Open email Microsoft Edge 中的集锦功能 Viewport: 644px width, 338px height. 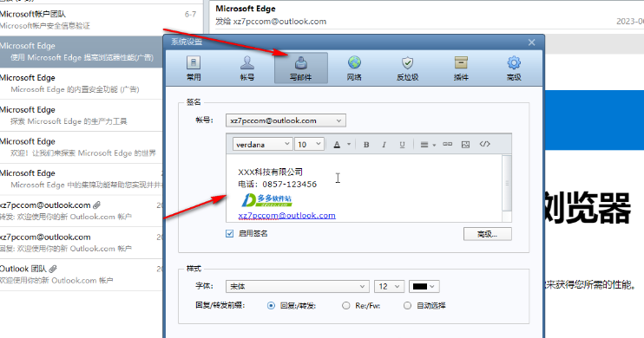click(x=82, y=179)
